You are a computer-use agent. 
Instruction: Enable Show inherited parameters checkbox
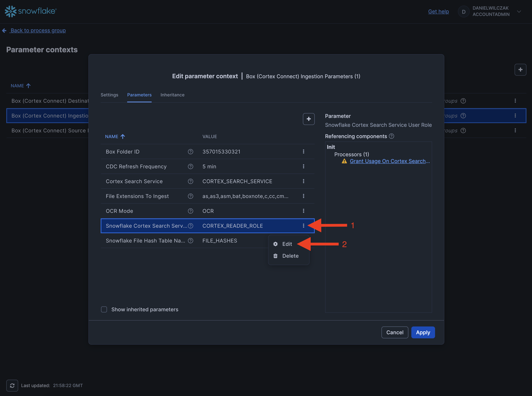[104, 309]
